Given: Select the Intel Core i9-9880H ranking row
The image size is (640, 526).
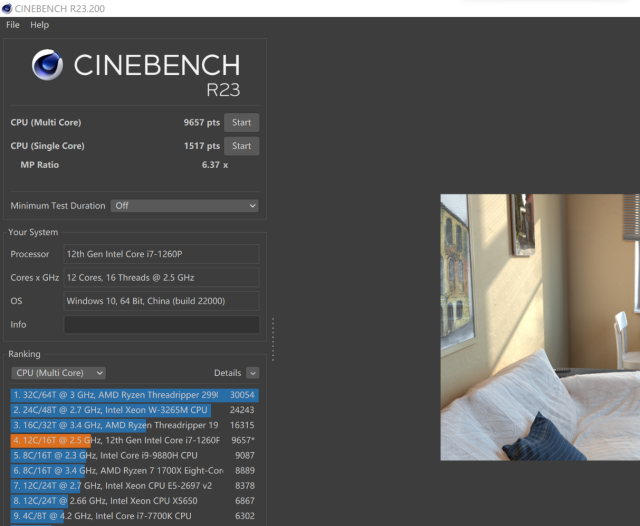Looking at the screenshot, I should [x=135, y=455].
